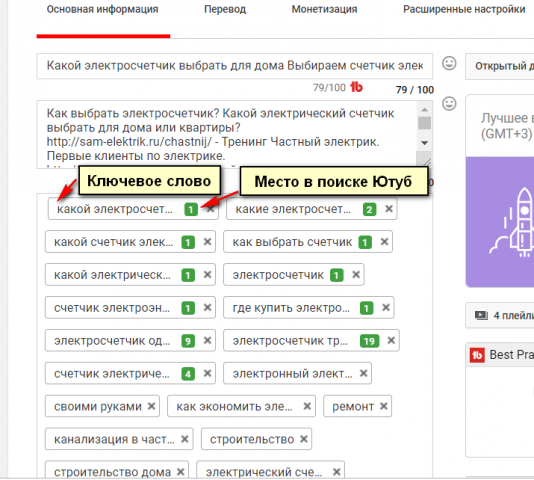Click the TubeBuddy logo near title counter
534x480 pixels.
[x=356, y=87]
